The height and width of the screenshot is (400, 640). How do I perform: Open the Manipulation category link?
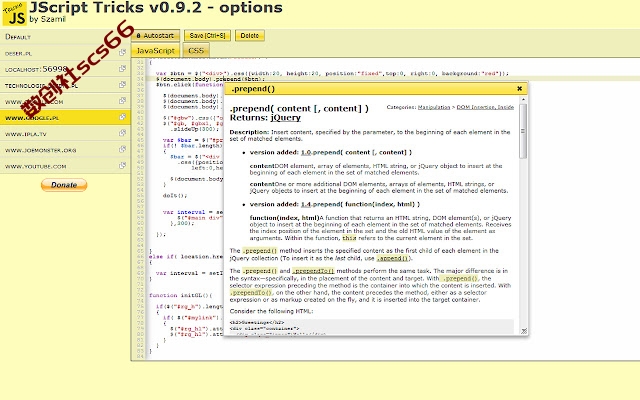434,107
